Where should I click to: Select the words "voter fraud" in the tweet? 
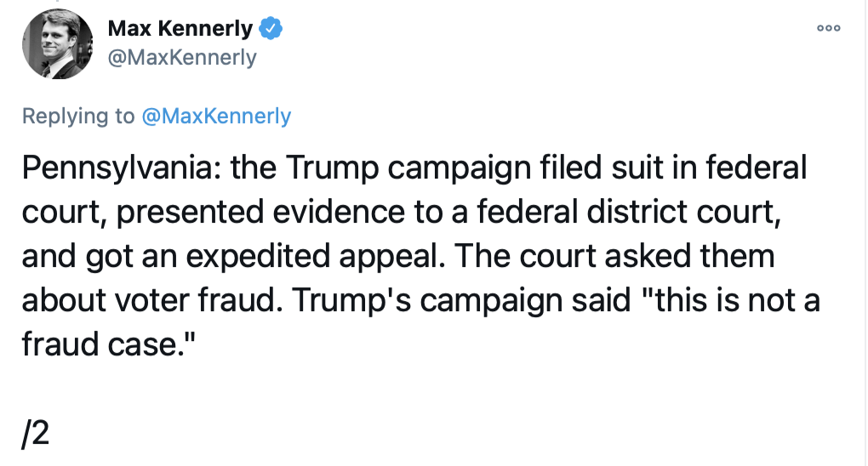[190, 301]
